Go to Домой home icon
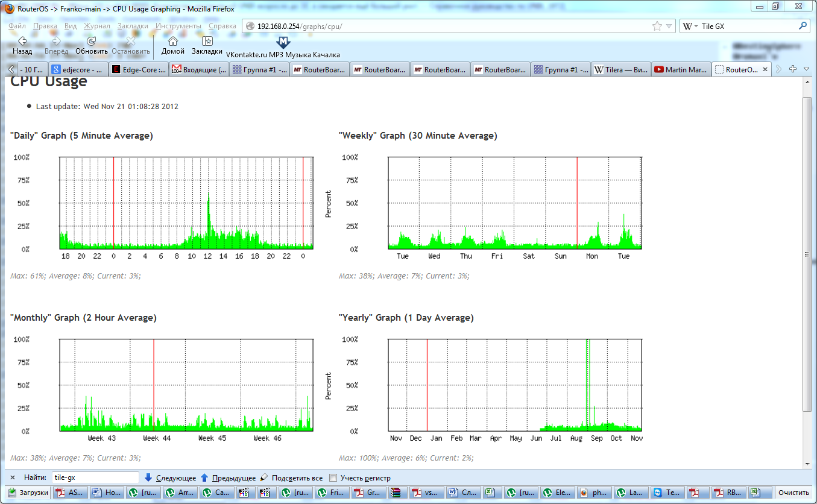This screenshot has width=817, height=504. tap(173, 42)
